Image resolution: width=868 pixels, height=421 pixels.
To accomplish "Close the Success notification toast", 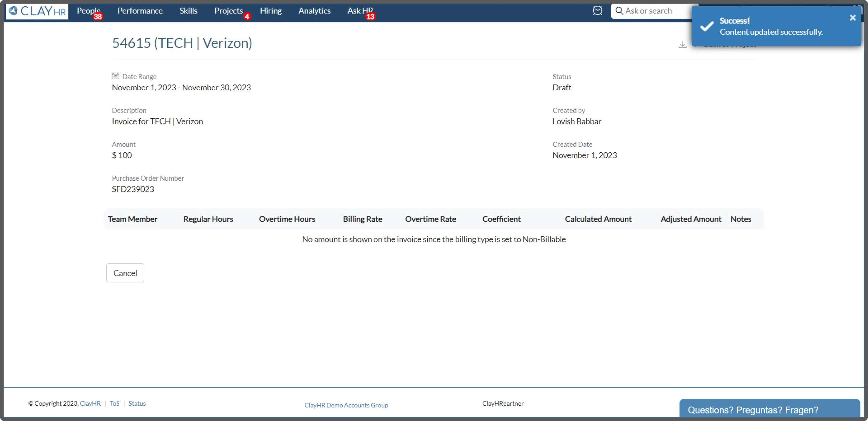I will coord(853,18).
